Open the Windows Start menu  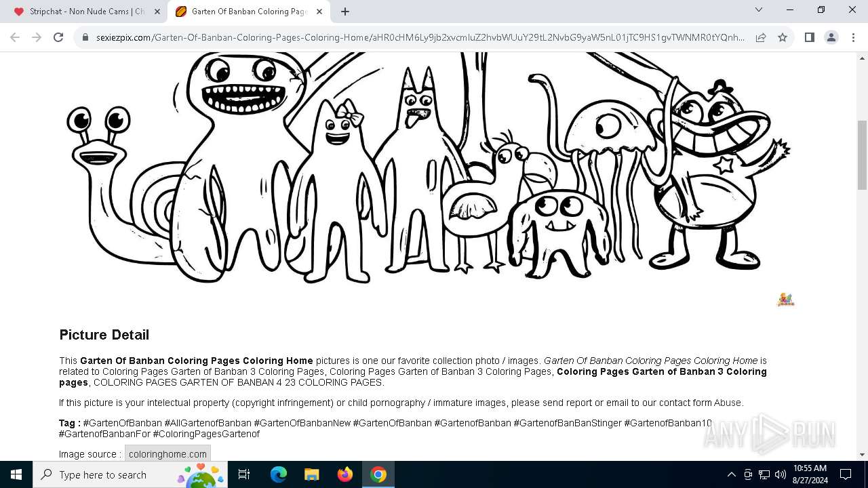point(16,474)
